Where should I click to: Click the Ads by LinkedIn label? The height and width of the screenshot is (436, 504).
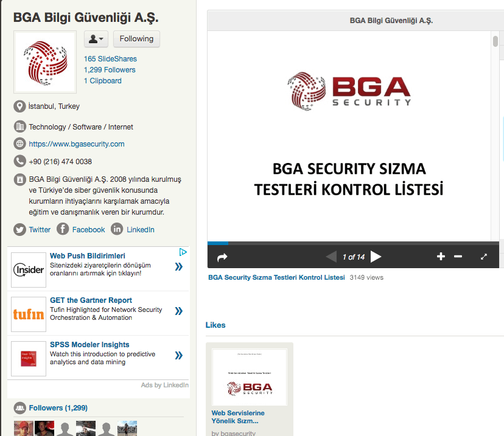(x=164, y=385)
